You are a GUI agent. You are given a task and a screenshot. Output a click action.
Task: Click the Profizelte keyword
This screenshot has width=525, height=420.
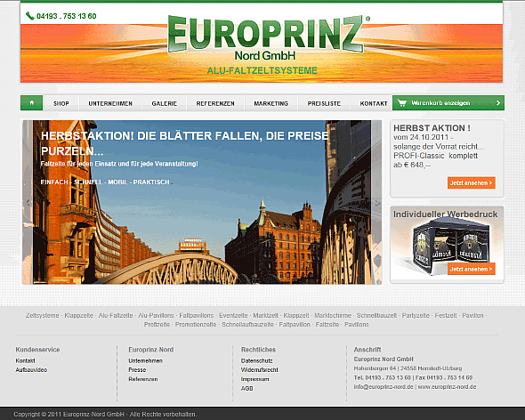point(157,325)
